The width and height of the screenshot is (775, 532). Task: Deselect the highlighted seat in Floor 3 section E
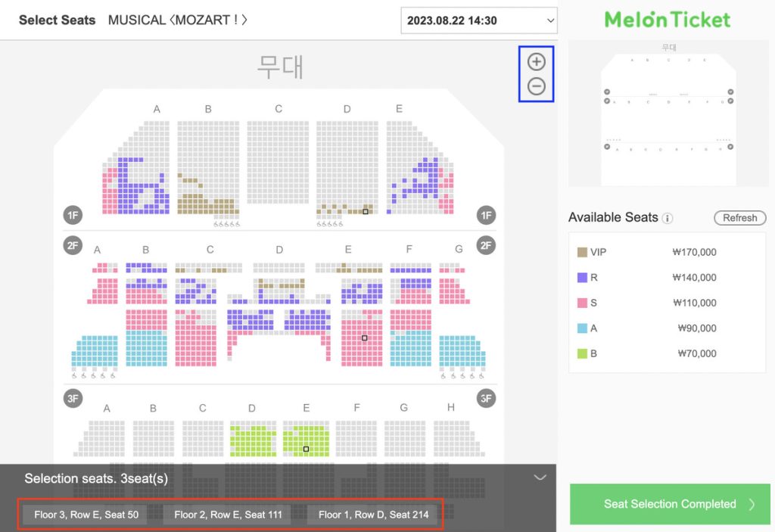tap(306, 448)
